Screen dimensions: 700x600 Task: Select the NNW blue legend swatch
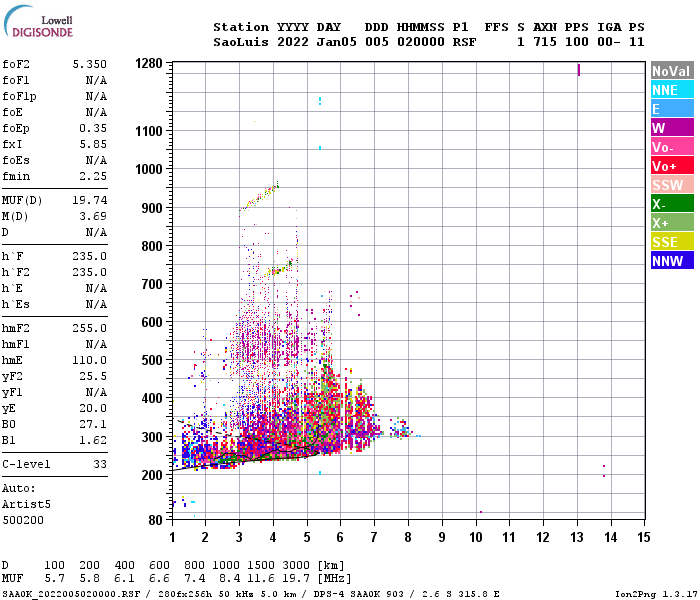(x=672, y=261)
